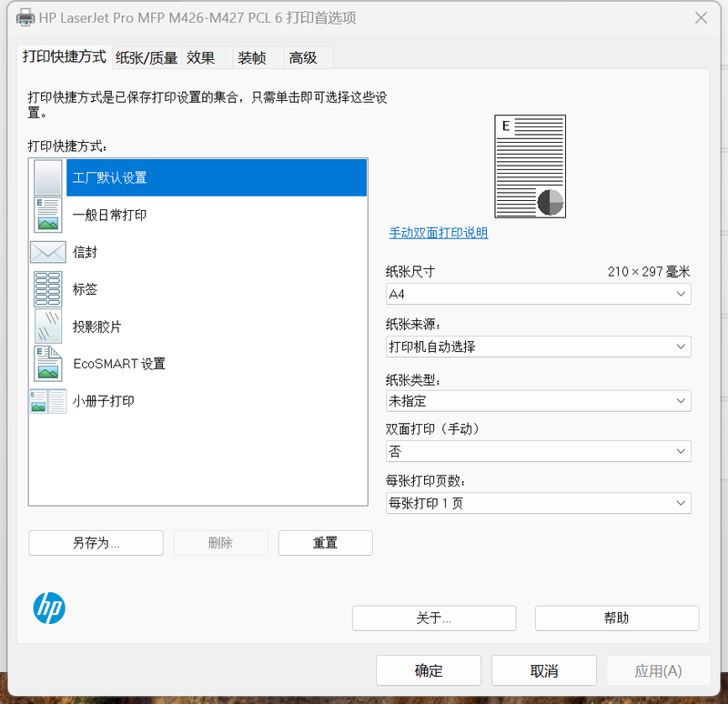Open the 纸张尺寸 A4 dropdown
The height and width of the screenshot is (704, 728).
click(x=538, y=294)
